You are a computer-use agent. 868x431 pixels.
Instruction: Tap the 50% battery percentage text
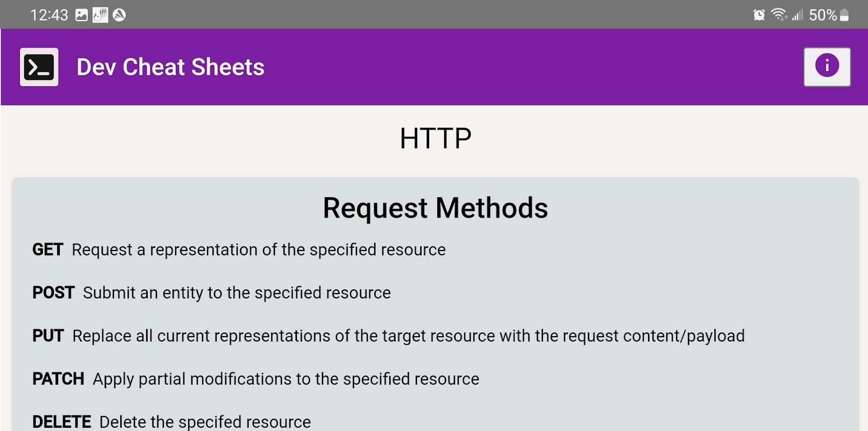pyautogui.click(x=822, y=15)
